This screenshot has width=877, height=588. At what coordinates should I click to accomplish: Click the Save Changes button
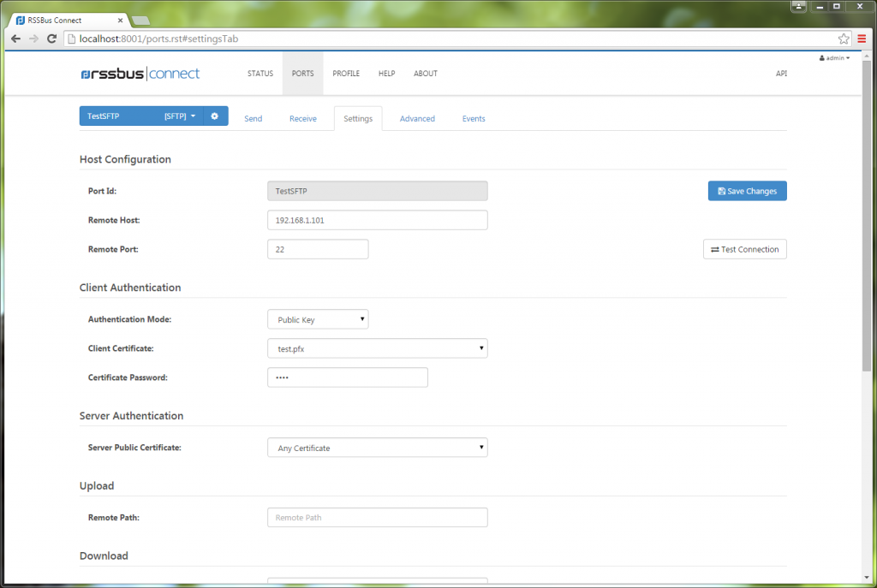747,191
